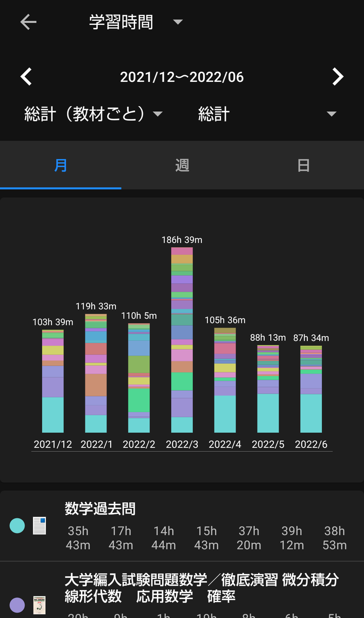Click the 2022/3 axis label
364x618 pixels.
182,444
